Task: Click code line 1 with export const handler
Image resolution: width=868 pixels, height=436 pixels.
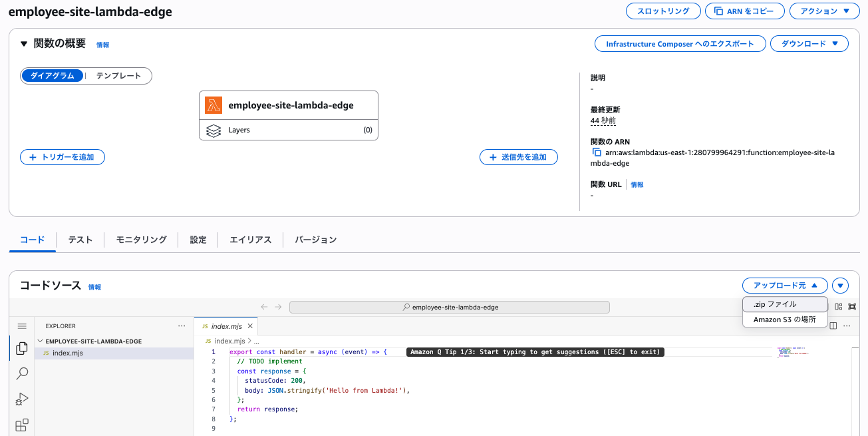Action: tap(308, 351)
